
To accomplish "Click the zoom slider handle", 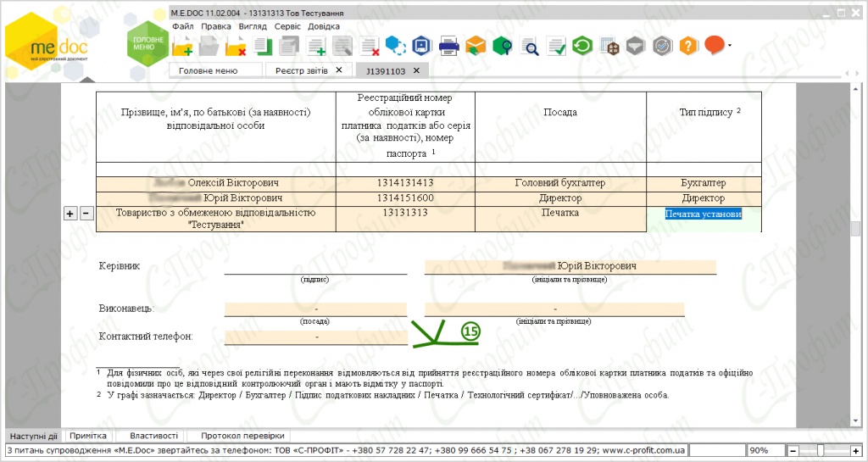I will click(821, 450).
